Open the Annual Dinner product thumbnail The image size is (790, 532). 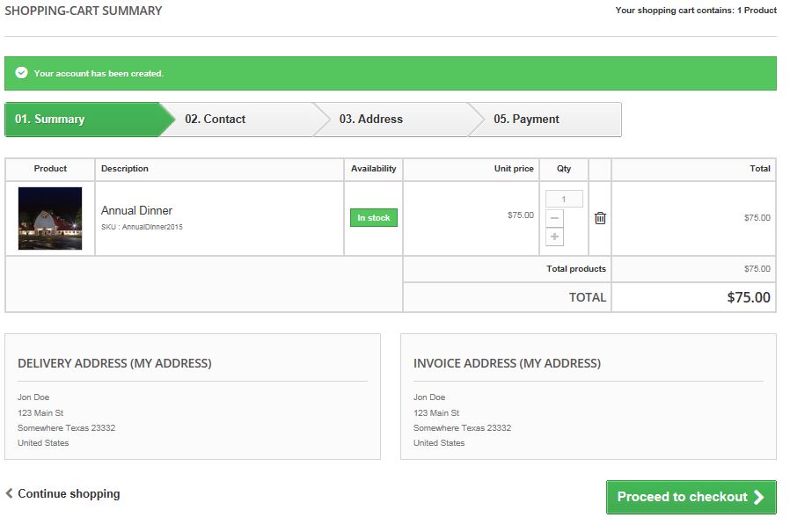(50, 218)
